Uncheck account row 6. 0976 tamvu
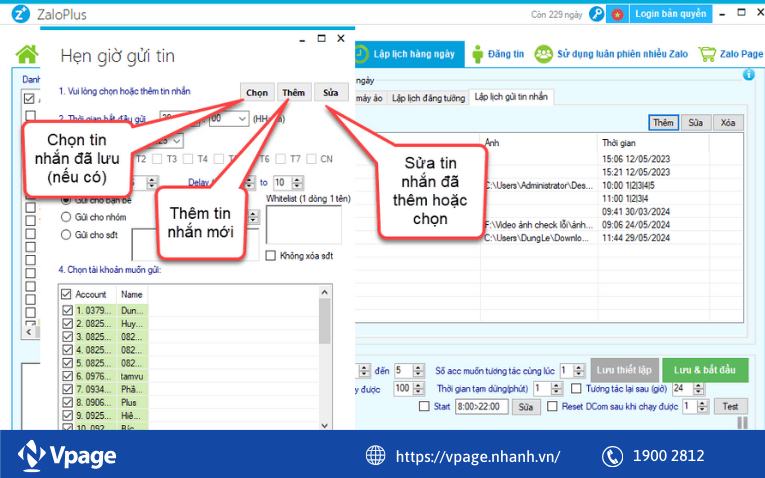The image size is (765, 478). (67, 377)
